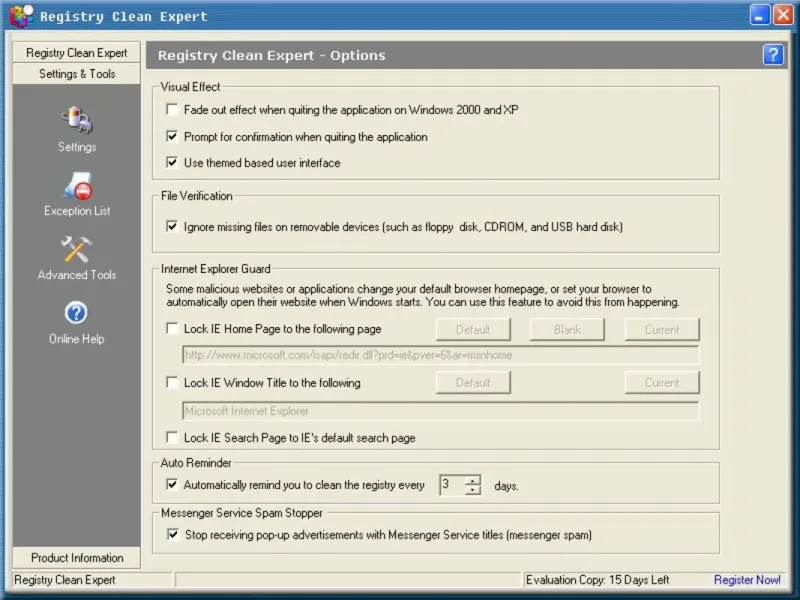The height and width of the screenshot is (600, 800).
Task: Select the Settings & Tools sidebar tab
Action: pyautogui.click(x=77, y=74)
